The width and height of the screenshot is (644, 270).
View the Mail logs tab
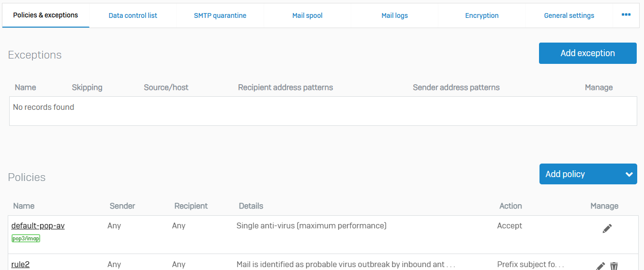[x=394, y=15]
